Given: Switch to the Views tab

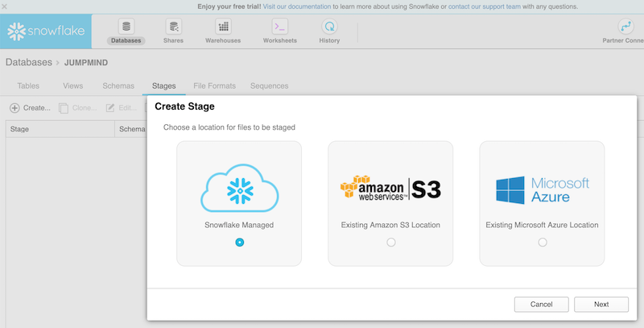Looking at the screenshot, I should [x=73, y=86].
